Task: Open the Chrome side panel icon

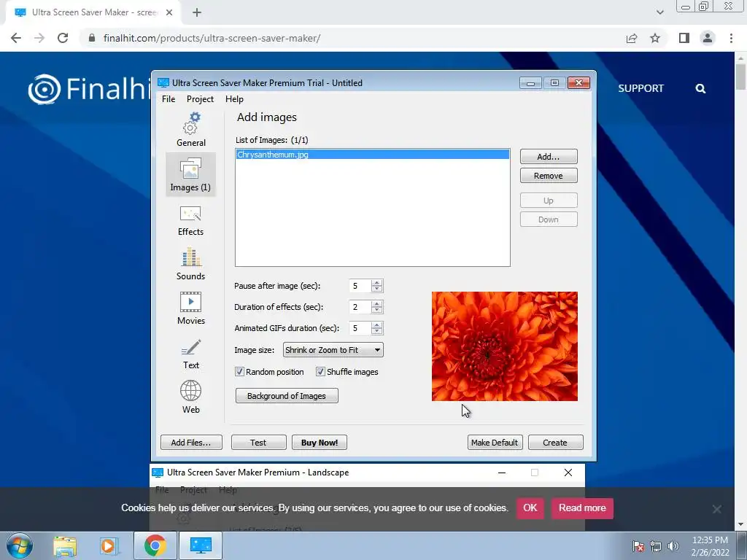Action: pos(684,38)
